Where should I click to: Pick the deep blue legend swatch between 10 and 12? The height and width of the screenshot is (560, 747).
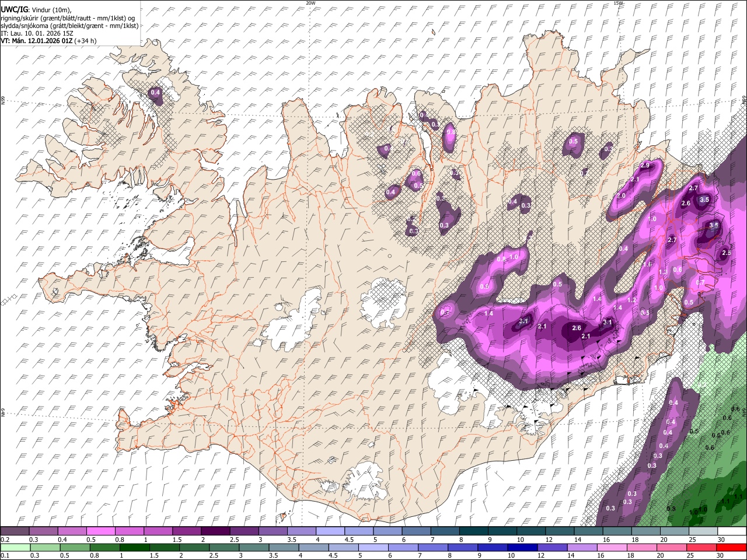click(522, 547)
